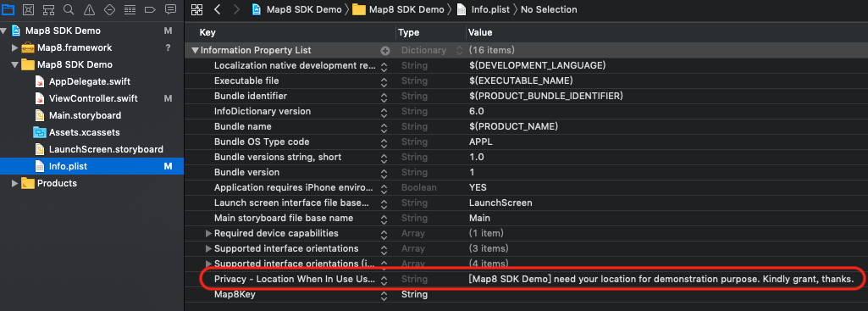Open key stepper for Executable file row
This screenshot has width=868, height=311.
point(384,81)
